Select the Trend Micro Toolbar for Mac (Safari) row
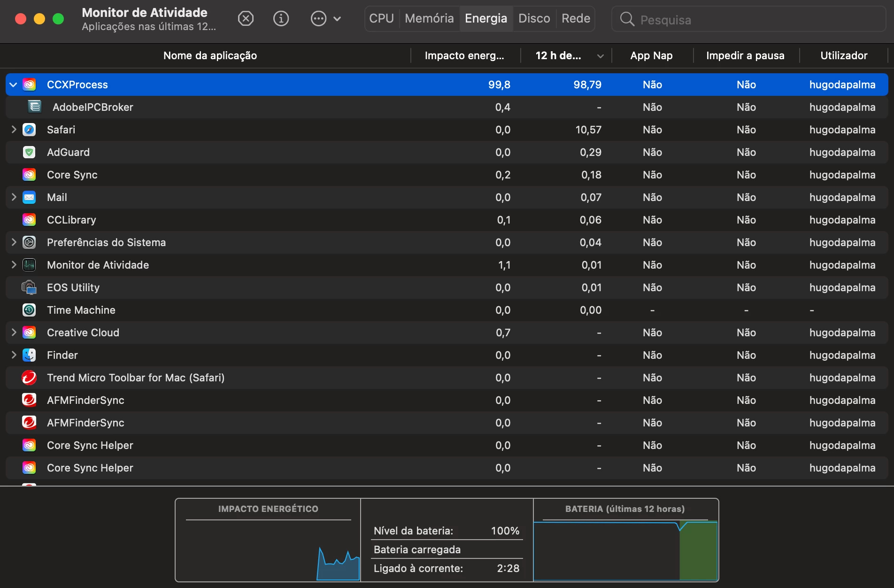The image size is (894, 588). (x=447, y=378)
